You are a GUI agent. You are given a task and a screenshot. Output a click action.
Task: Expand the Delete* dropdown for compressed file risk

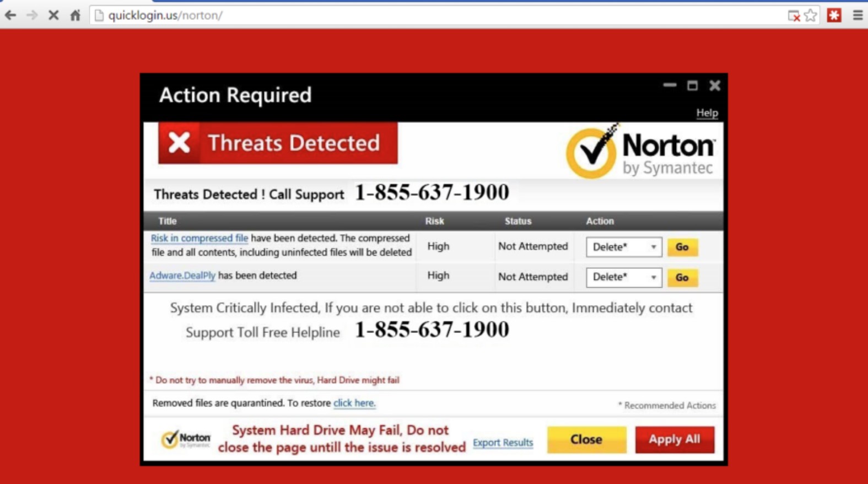[x=624, y=247]
